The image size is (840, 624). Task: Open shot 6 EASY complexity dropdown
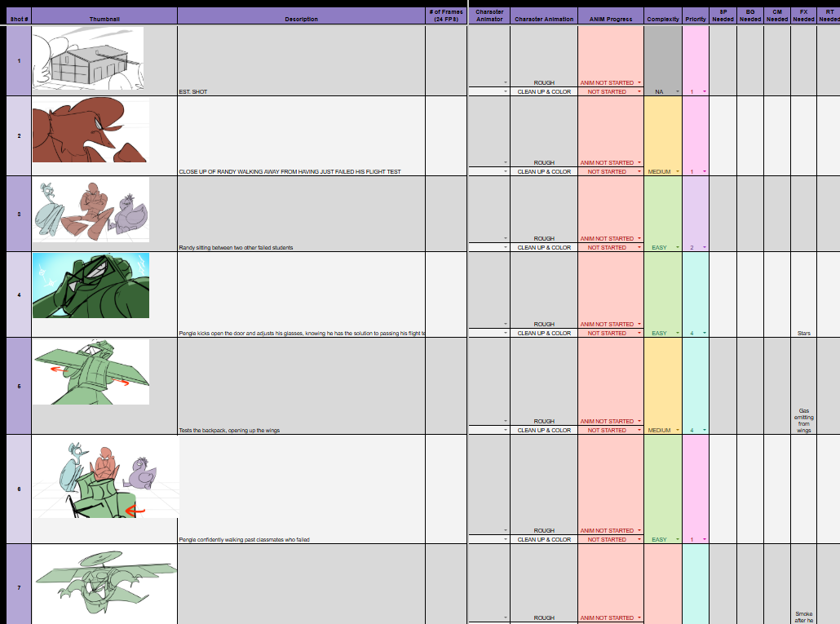point(678,539)
